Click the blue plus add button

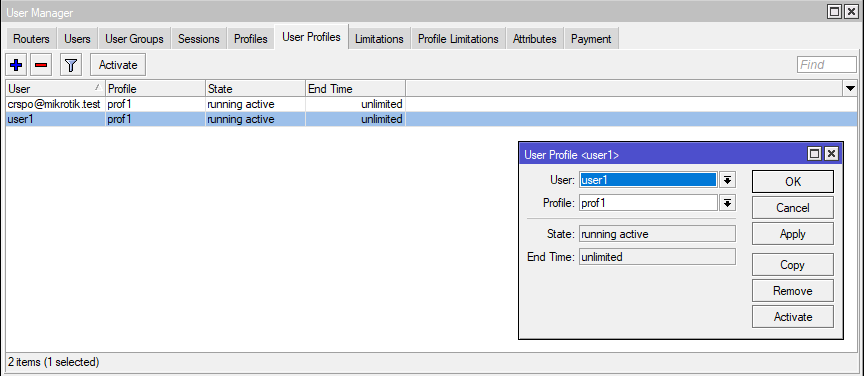tap(17, 65)
